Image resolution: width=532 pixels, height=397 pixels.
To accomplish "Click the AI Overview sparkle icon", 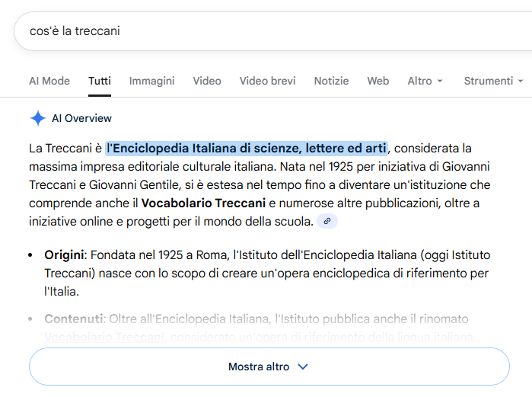I will pyautogui.click(x=37, y=118).
